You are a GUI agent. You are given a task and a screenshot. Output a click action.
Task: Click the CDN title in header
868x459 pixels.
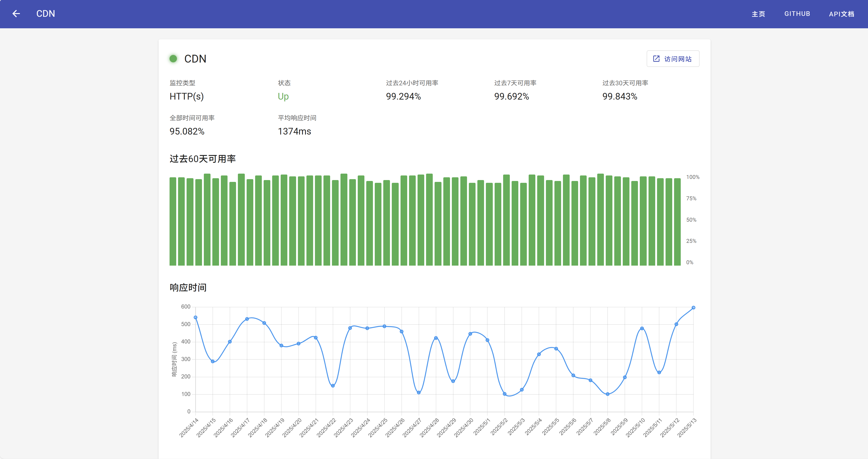tap(46, 14)
